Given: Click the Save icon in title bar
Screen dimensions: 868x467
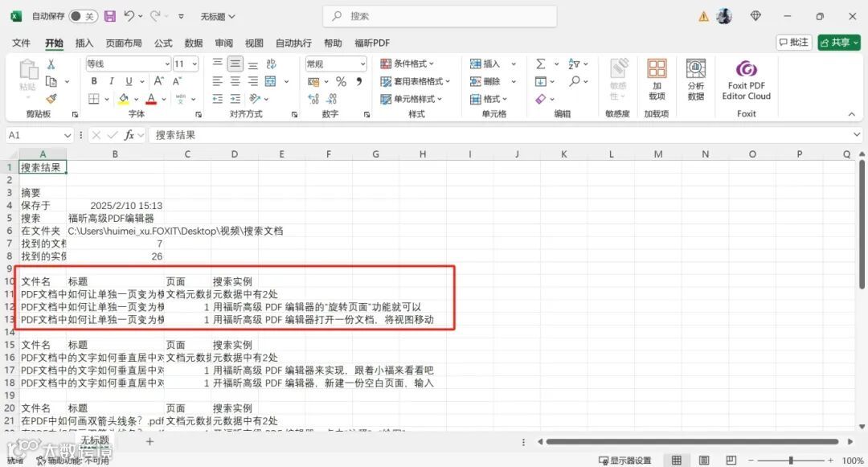Looking at the screenshot, I should pyautogui.click(x=110, y=16).
